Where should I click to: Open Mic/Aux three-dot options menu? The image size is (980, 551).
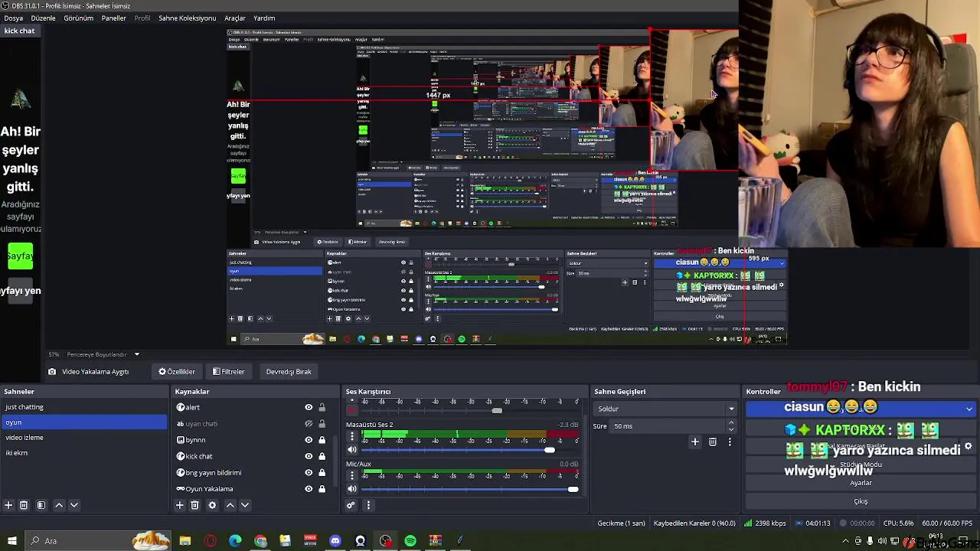tap(352, 475)
